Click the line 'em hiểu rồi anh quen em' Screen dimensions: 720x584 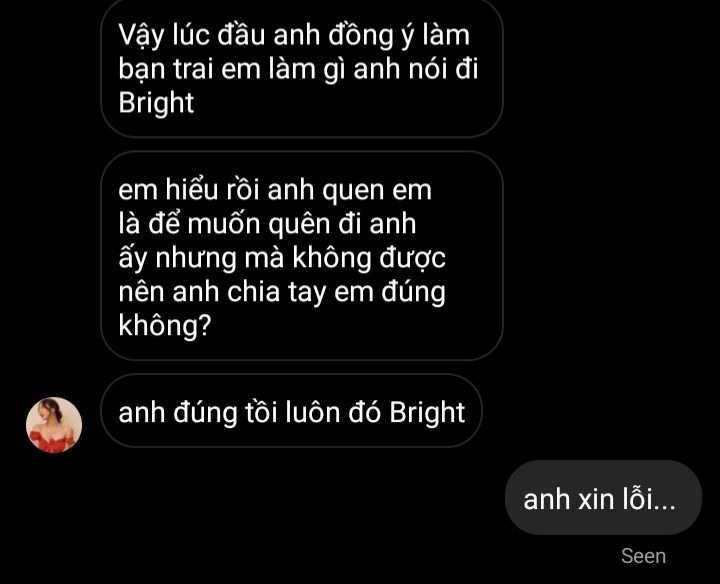275,190
